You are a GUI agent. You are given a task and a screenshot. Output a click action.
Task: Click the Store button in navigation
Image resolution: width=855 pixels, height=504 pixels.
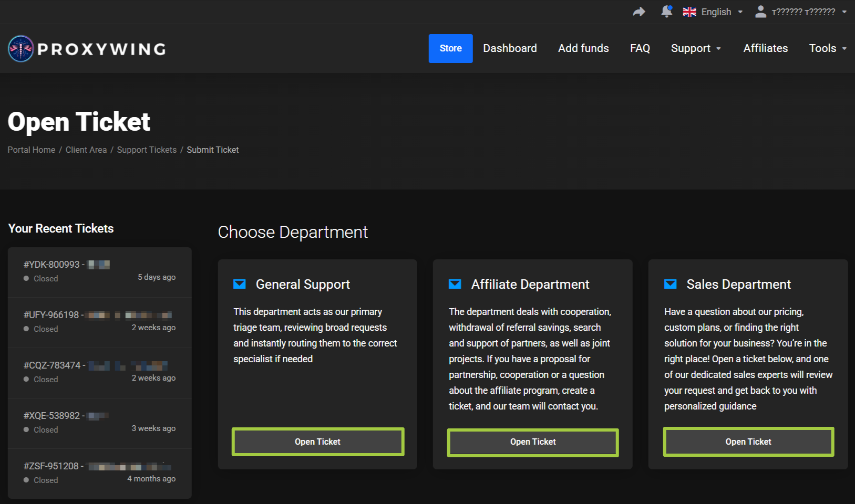click(x=451, y=48)
